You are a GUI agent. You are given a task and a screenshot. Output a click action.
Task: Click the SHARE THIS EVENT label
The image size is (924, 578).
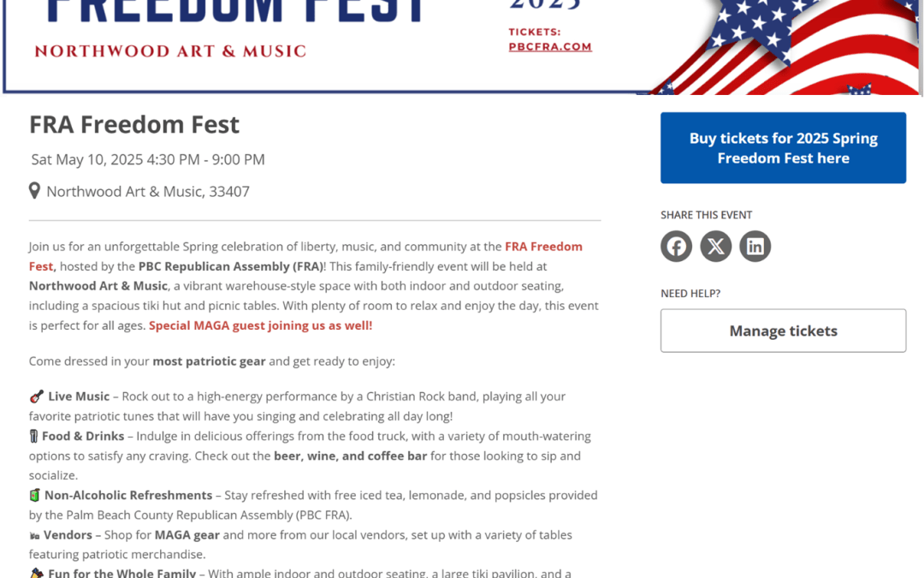(x=706, y=215)
